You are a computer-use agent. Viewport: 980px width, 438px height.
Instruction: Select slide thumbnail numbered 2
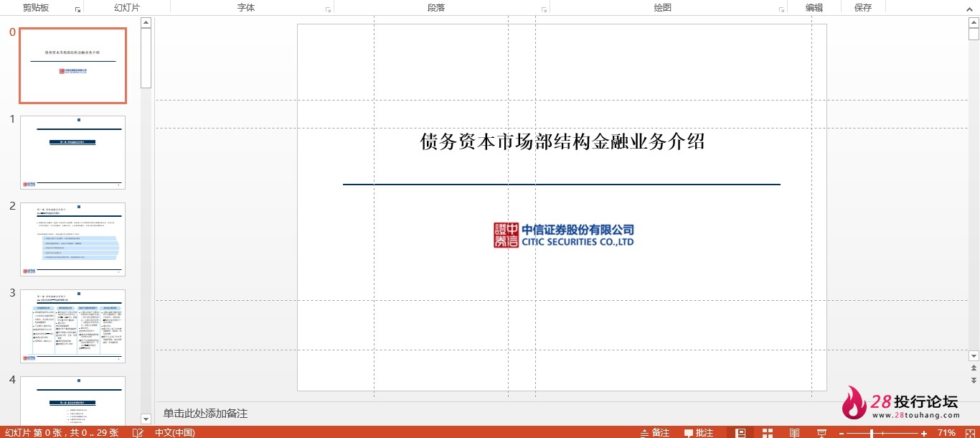tap(72, 239)
